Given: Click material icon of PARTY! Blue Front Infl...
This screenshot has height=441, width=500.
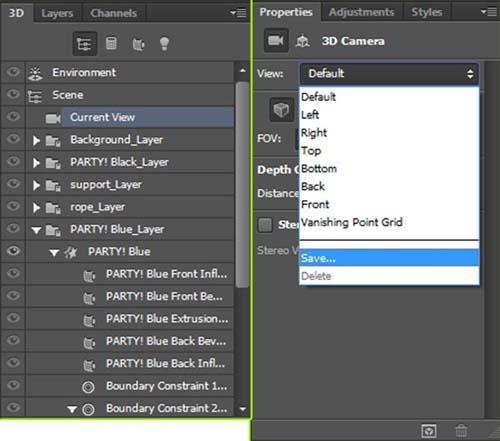Looking at the screenshot, I should [x=89, y=275].
